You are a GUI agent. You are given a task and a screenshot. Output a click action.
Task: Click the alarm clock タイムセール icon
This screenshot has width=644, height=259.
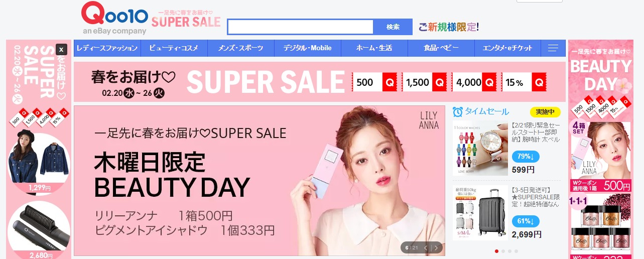click(x=457, y=111)
